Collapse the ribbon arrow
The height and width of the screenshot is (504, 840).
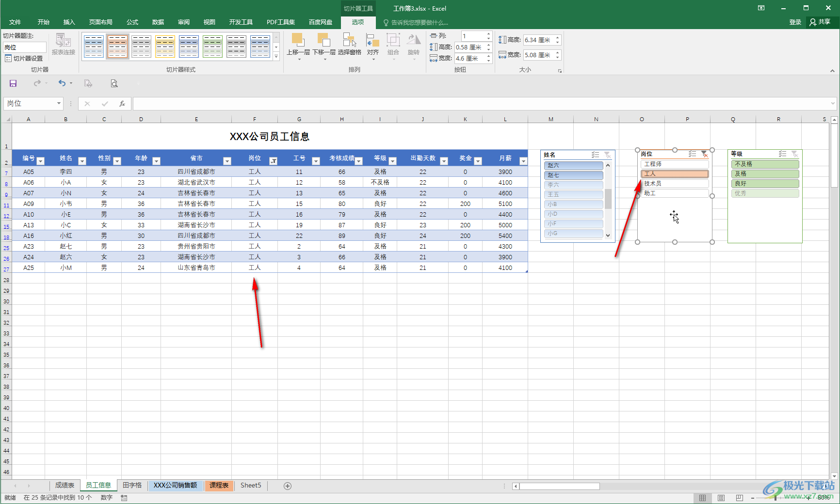(832, 71)
